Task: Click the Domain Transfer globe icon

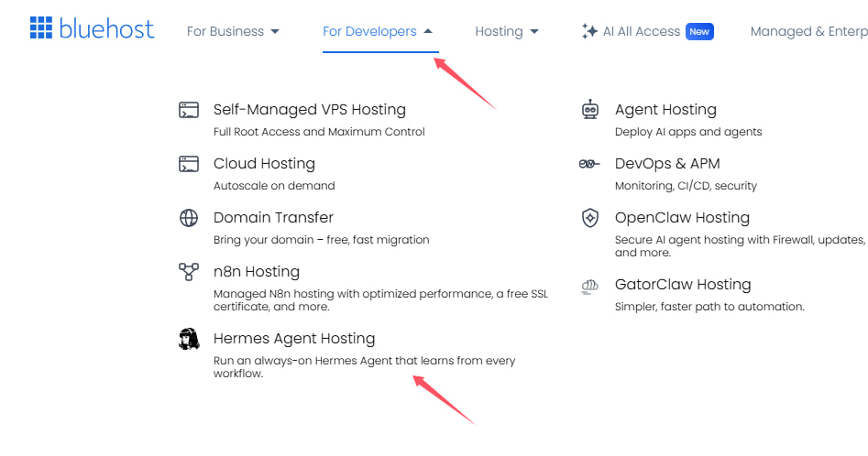Action: (x=189, y=218)
